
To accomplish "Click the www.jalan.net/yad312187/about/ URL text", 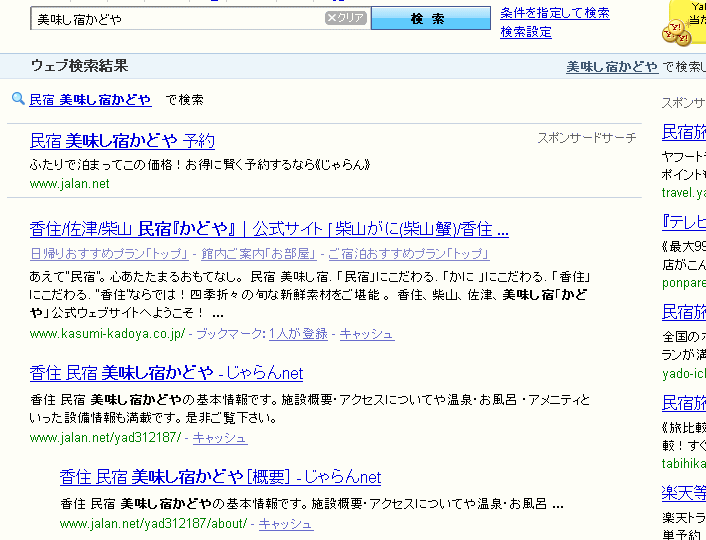I will pos(154,524).
